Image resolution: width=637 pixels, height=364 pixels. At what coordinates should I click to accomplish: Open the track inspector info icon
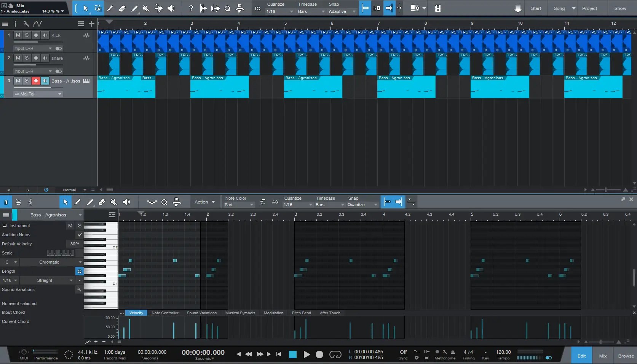15,24
